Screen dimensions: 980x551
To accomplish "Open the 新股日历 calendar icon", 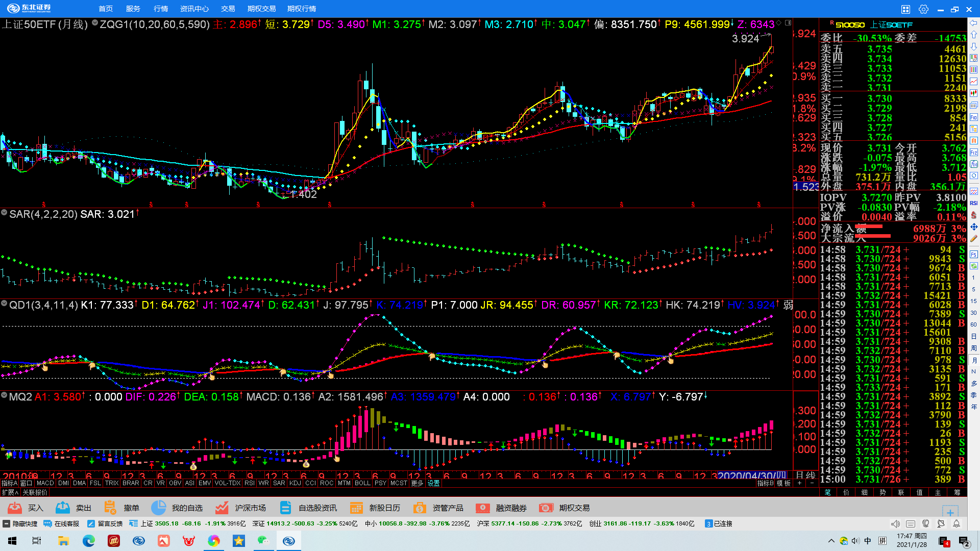I will point(356,508).
